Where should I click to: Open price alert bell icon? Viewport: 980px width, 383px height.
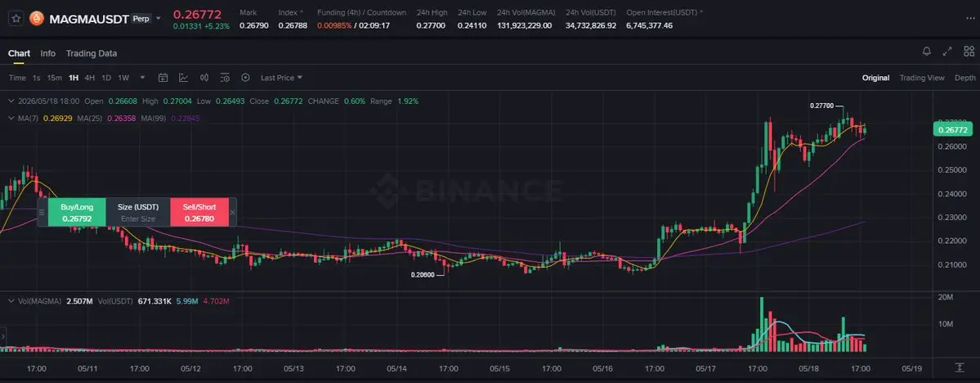coord(927,52)
